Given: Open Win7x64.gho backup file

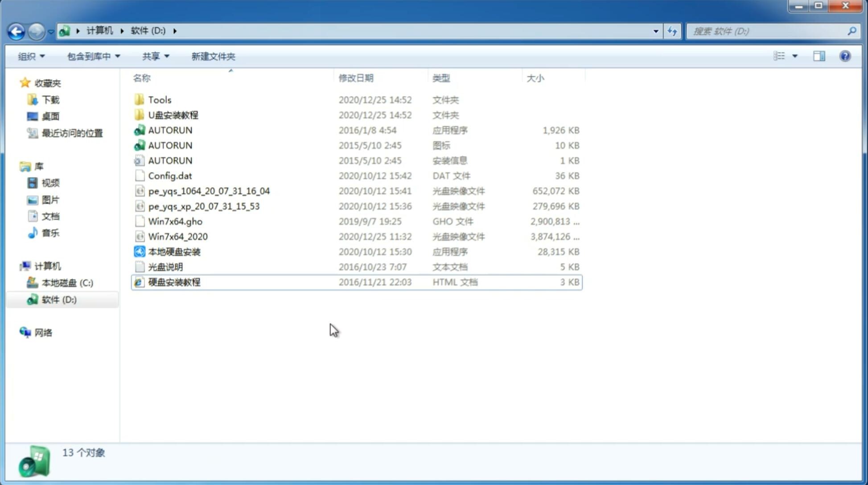Looking at the screenshot, I should (x=175, y=221).
